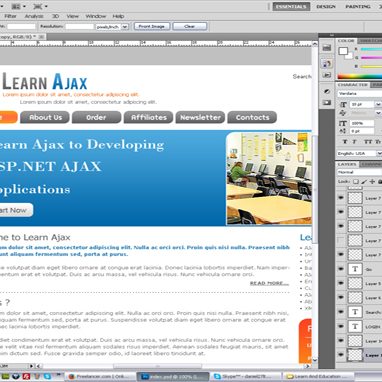Click the Resolution input field
This screenshot has width=382, height=382.
80,26
